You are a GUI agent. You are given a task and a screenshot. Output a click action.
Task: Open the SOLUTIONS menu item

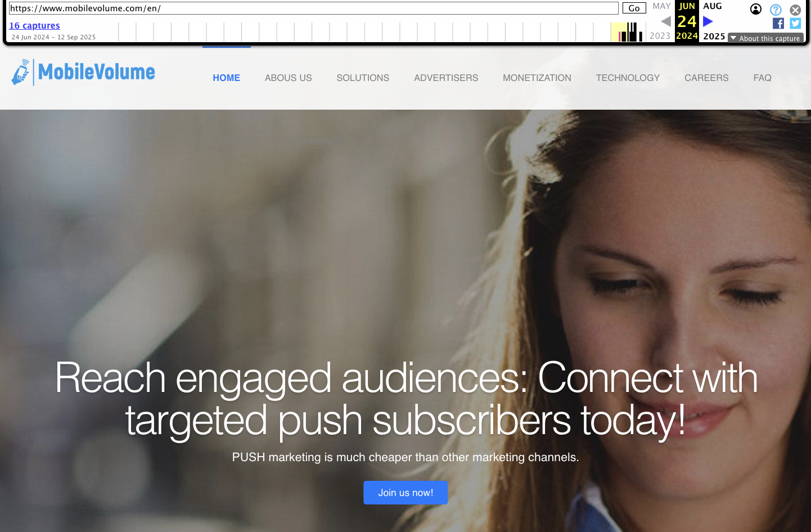[363, 78]
